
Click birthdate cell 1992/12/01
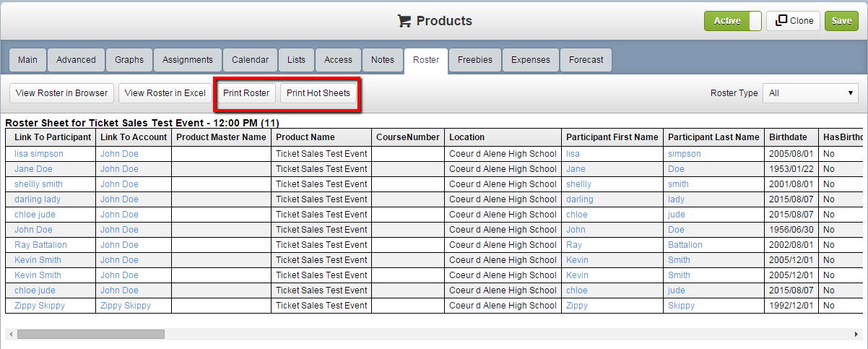pos(790,306)
